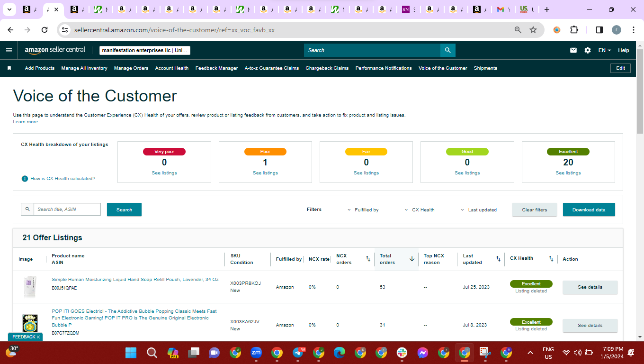Open Feedback Manager
644x364 pixels.
217,68
